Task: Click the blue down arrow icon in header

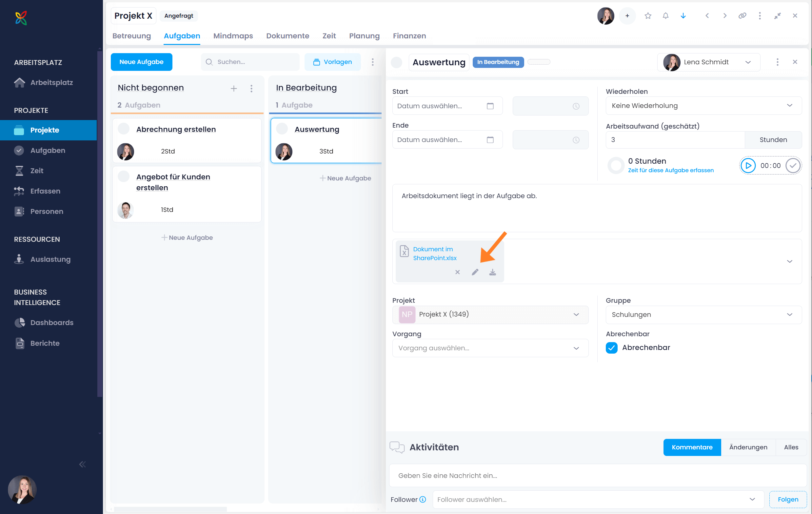Action: click(x=683, y=16)
